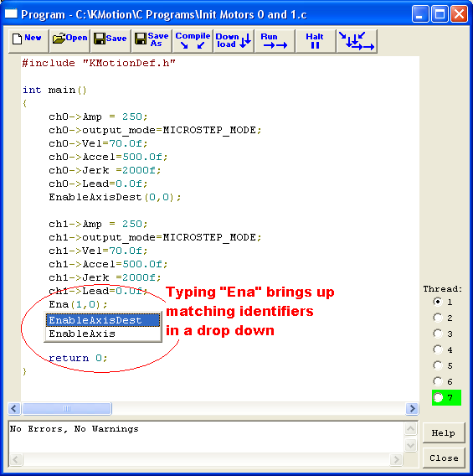
Task: Click line 'ch0->Vel=70.0f;'
Action: click(x=98, y=143)
